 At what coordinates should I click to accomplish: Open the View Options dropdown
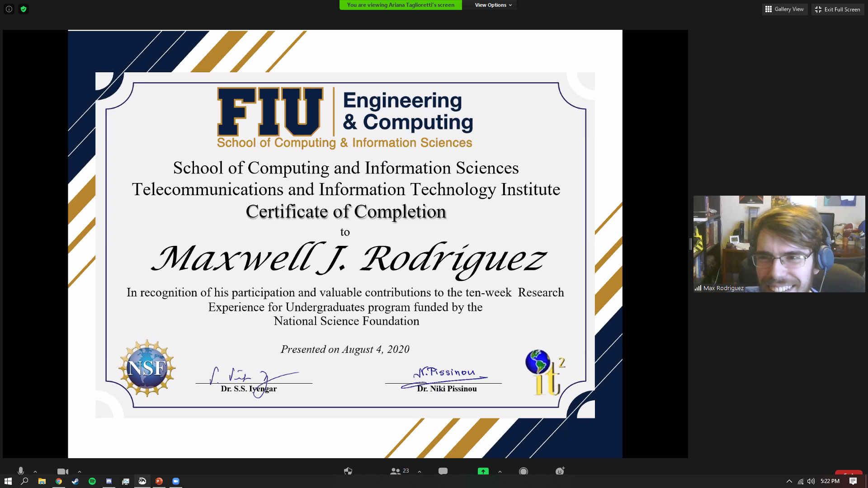tap(493, 5)
